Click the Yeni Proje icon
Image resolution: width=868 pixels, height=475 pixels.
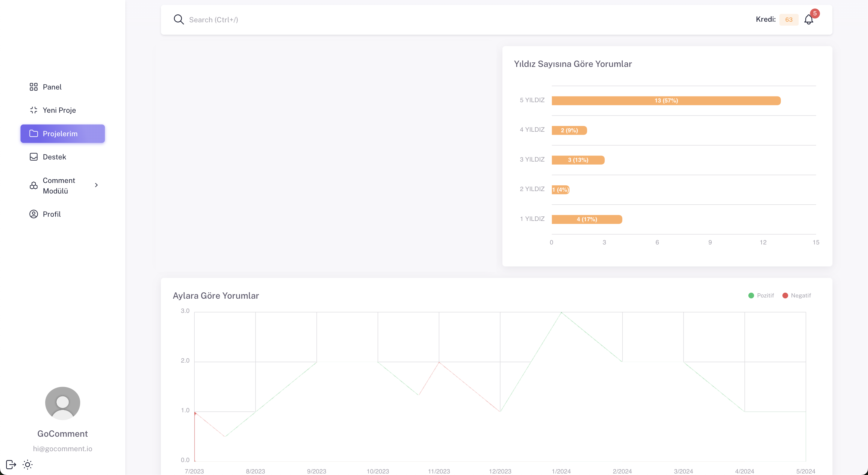click(x=34, y=110)
